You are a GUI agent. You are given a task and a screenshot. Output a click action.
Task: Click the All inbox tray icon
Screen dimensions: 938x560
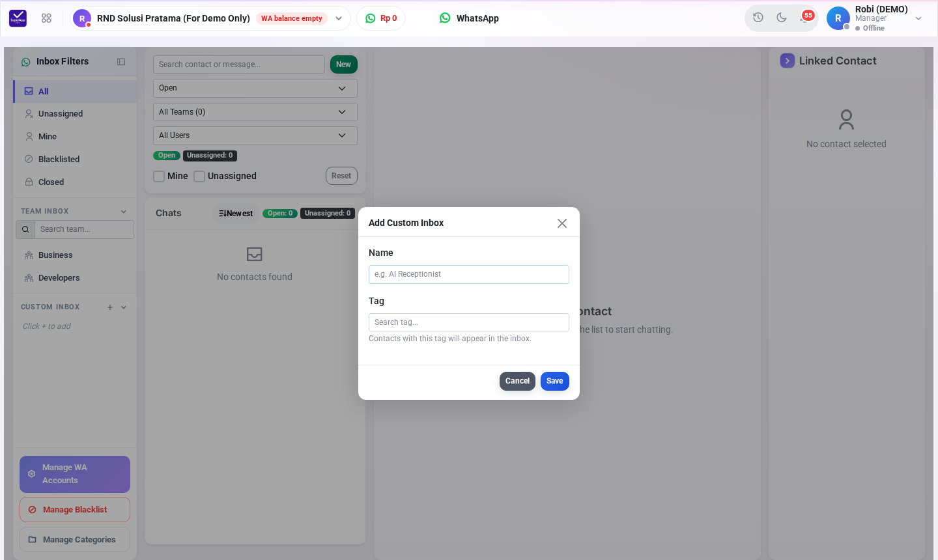(x=29, y=91)
